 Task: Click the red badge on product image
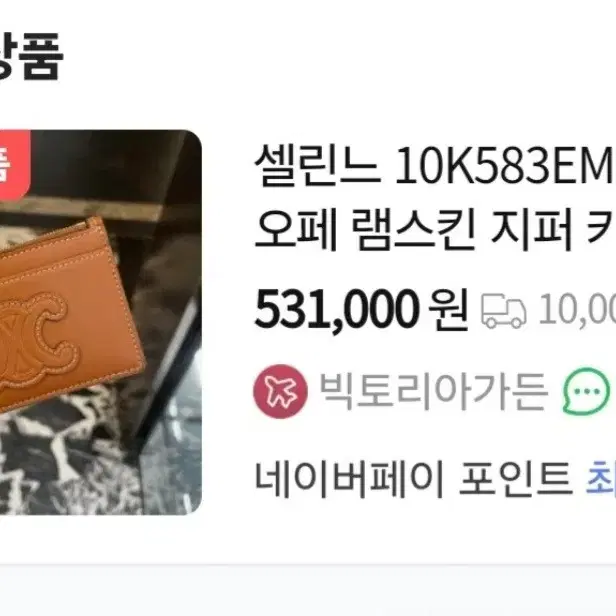[15, 165]
